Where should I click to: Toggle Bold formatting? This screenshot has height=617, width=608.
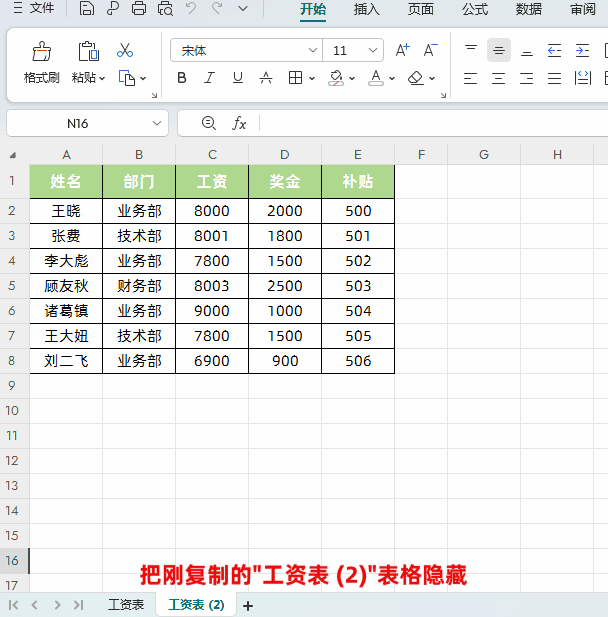click(x=182, y=78)
